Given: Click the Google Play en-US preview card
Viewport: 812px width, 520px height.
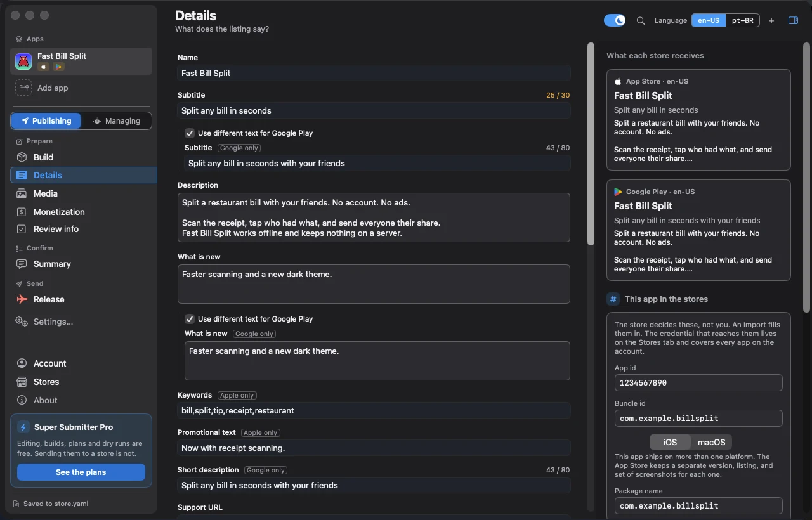Looking at the screenshot, I should (698, 230).
